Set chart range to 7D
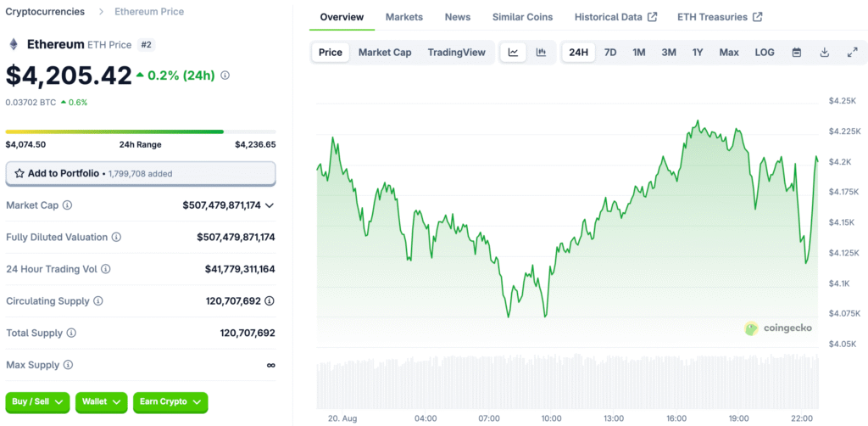This screenshot has width=868, height=426. 610,53
